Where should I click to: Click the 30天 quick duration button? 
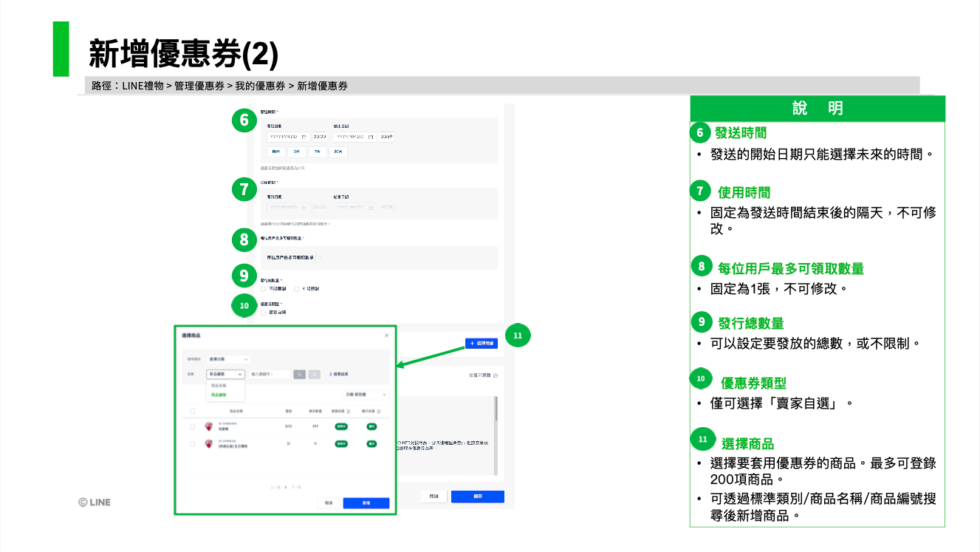(337, 151)
